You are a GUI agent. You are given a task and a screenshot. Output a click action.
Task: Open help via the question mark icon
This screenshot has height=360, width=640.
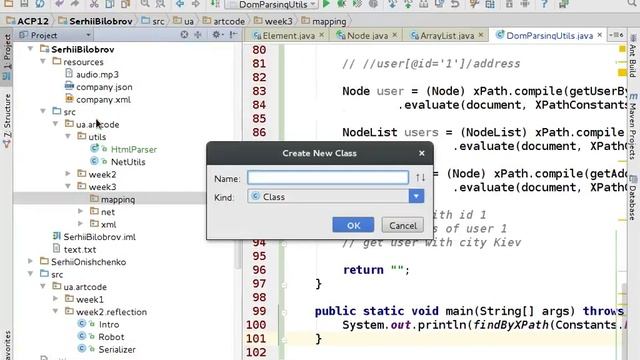click(x=544, y=4)
